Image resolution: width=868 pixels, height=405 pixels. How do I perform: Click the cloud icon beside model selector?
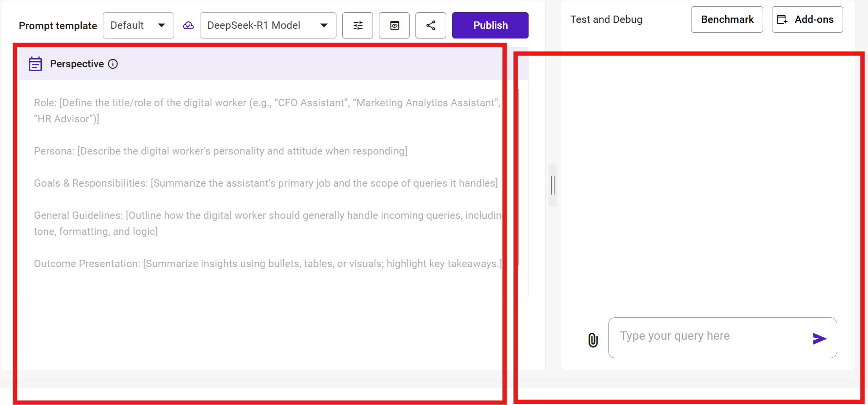click(188, 25)
